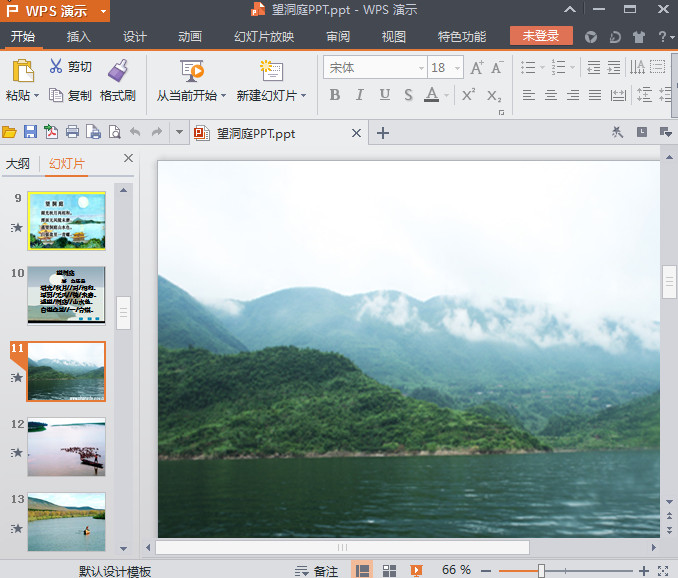Open the bullet list style dropdown
The height and width of the screenshot is (578, 678).
(x=542, y=67)
